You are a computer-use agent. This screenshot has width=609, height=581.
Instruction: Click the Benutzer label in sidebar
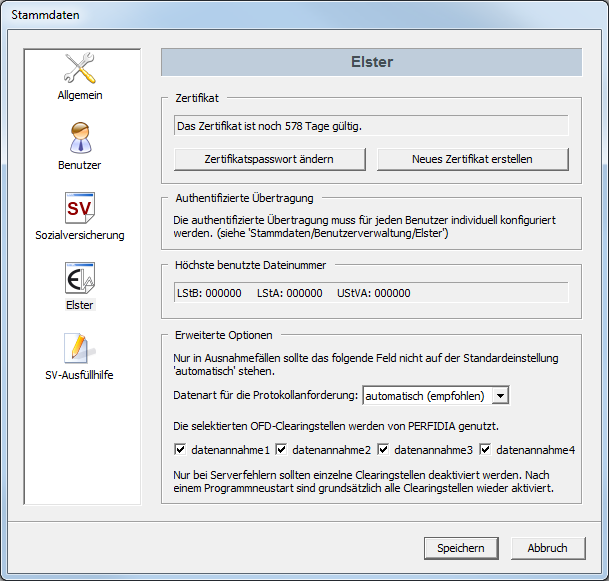click(80, 165)
